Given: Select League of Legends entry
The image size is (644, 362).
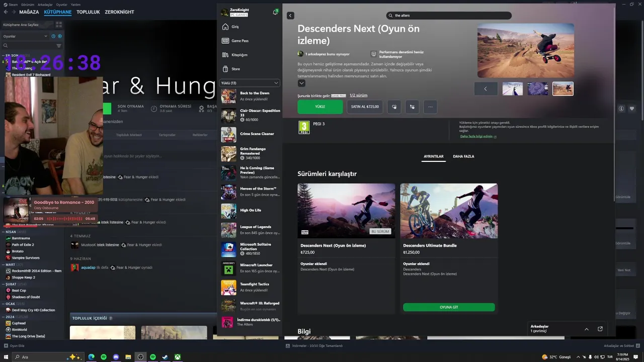Looking at the screenshot, I should coord(250,230).
